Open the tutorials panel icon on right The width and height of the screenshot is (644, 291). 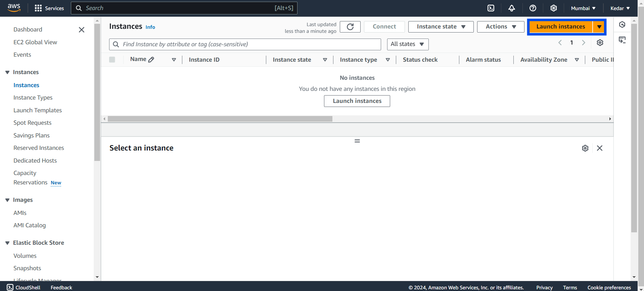622,40
